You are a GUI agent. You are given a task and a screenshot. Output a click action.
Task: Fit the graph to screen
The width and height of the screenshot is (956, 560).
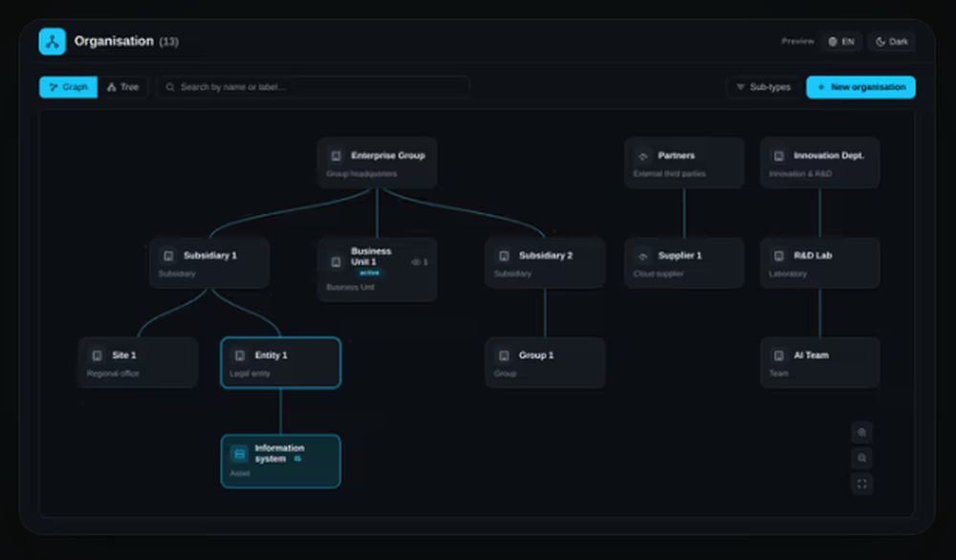click(x=862, y=484)
